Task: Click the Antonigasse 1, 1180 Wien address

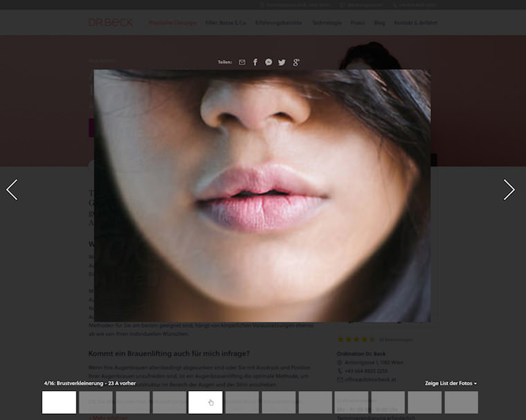Action: point(374,363)
